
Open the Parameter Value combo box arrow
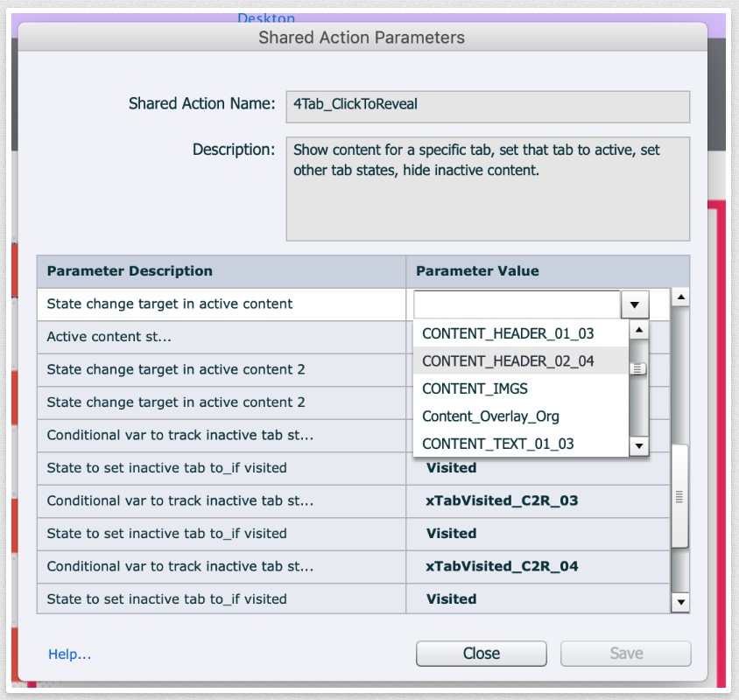click(x=634, y=304)
